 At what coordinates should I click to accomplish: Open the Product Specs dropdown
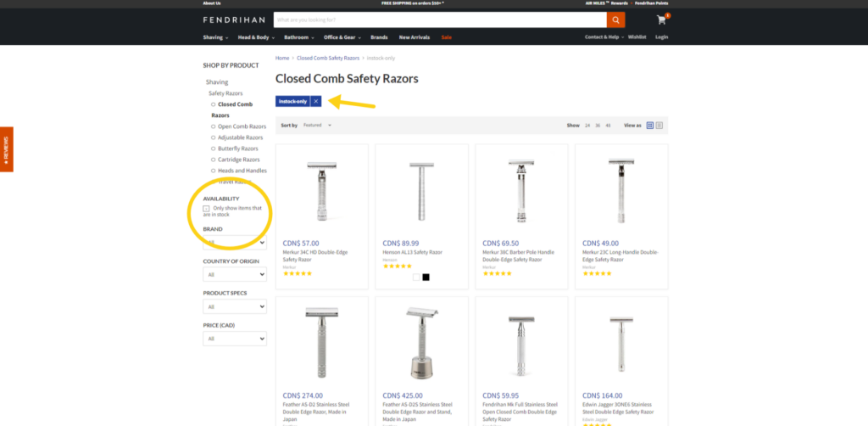pos(235,306)
